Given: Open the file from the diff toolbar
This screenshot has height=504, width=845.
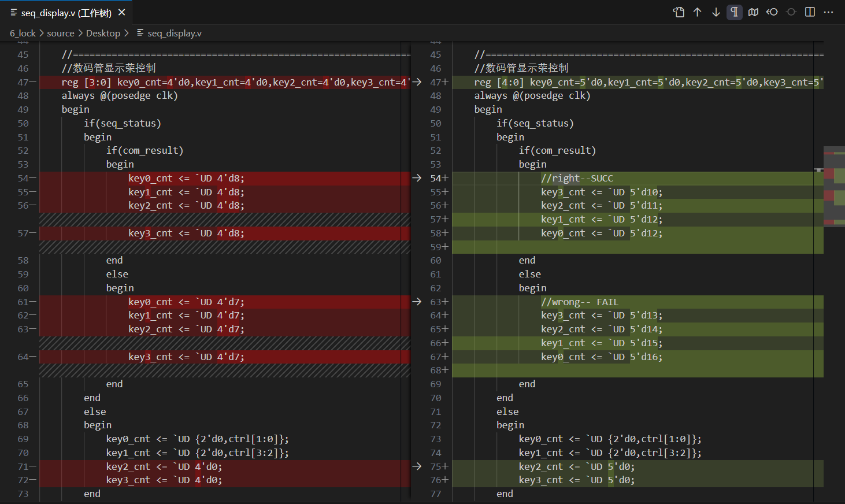Looking at the screenshot, I should coord(679,12).
